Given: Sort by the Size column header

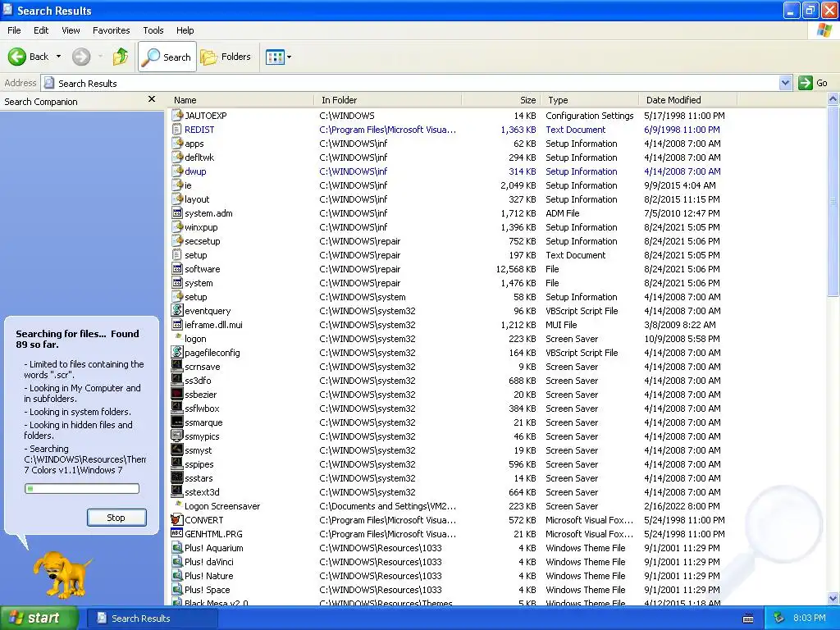Looking at the screenshot, I should [501, 100].
